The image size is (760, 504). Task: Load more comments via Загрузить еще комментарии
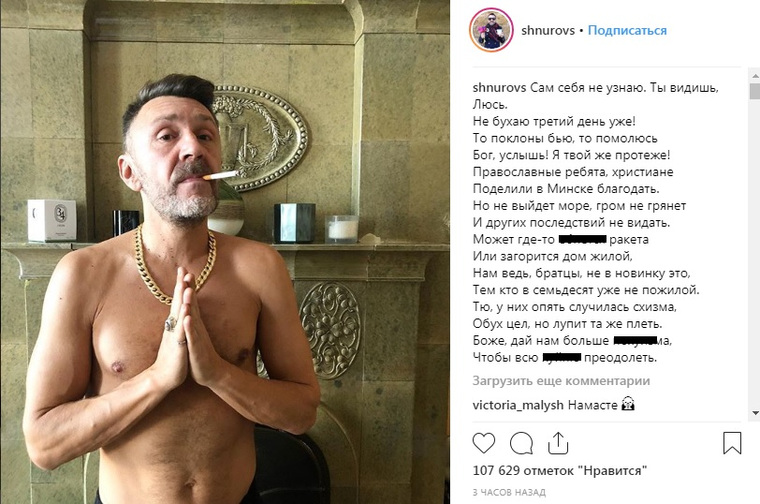(x=561, y=381)
